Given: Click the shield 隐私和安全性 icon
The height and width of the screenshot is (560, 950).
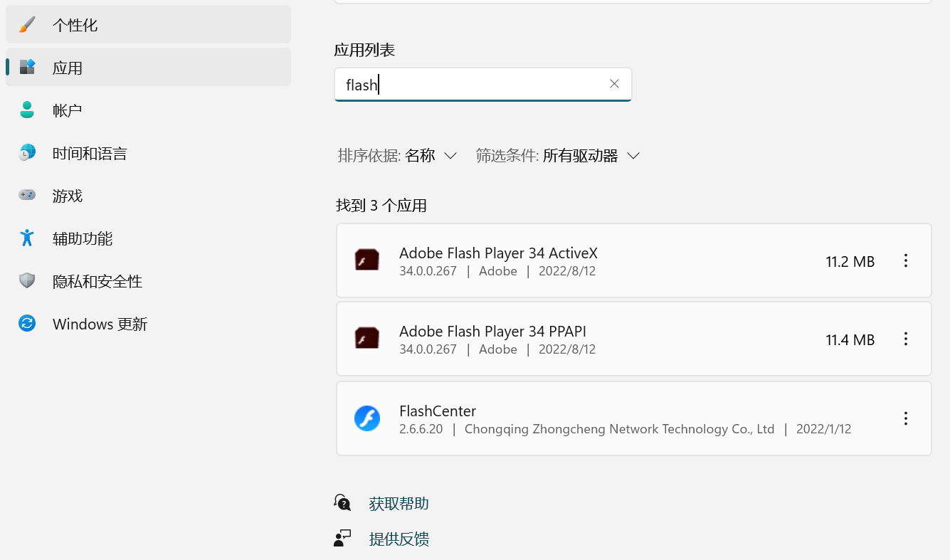Looking at the screenshot, I should pos(27,280).
